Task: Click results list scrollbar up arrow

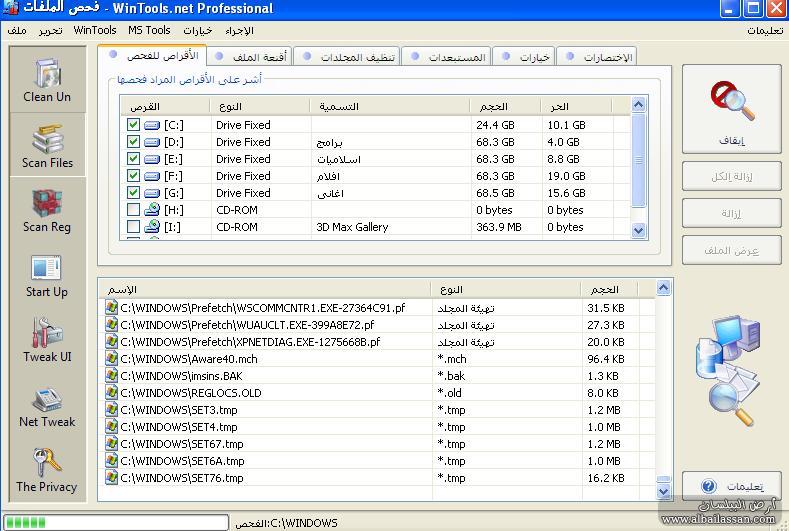Action: coord(664,287)
